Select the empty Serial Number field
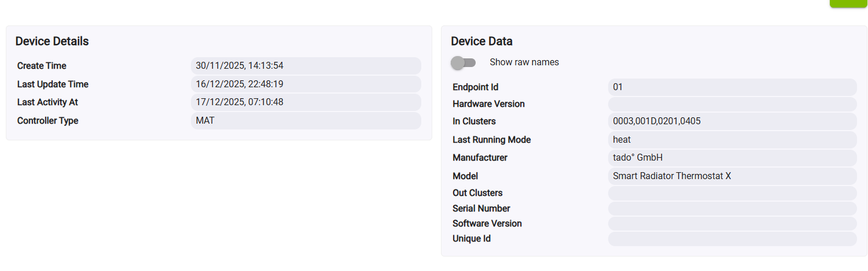This screenshot has width=868, height=271. pyautogui.click(x=731, y=209)
